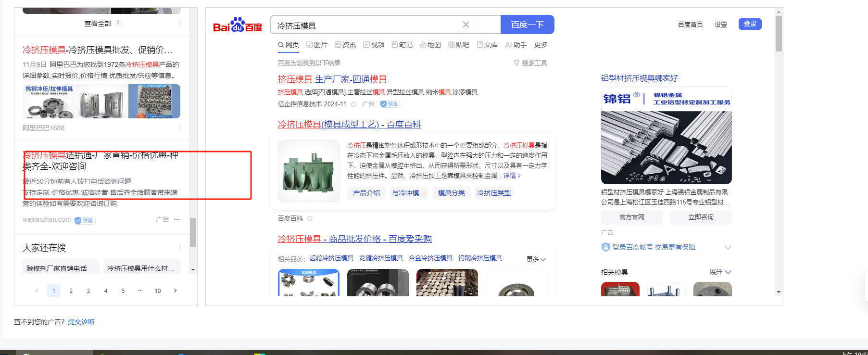The height and width of the screenshot is (355, 868).
Task: Click the 登录 button
Action: click(750, 24)
